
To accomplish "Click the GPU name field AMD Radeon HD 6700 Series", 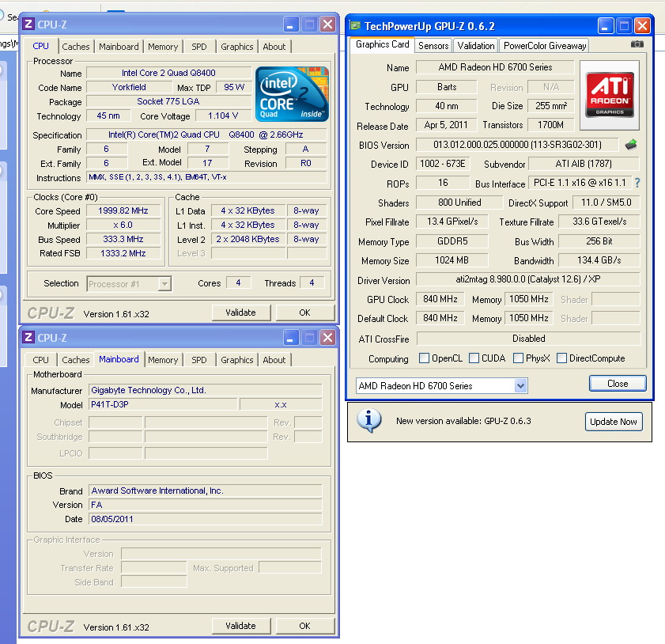I will pos(495,67).
